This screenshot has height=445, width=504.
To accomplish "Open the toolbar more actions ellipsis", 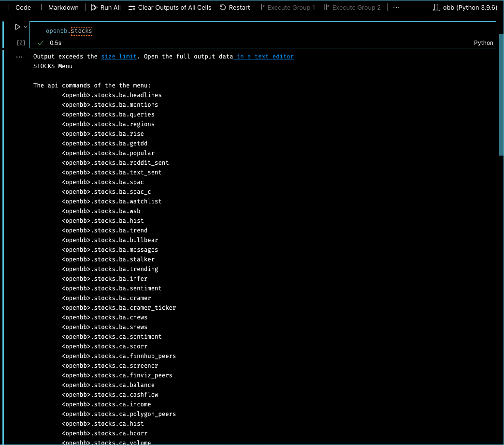I will pos(396,7).
